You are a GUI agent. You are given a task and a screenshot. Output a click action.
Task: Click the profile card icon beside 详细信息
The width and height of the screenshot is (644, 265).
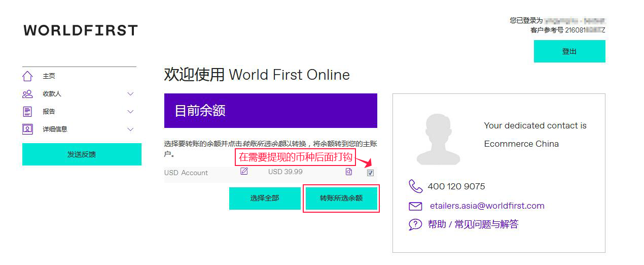(27, 129)
